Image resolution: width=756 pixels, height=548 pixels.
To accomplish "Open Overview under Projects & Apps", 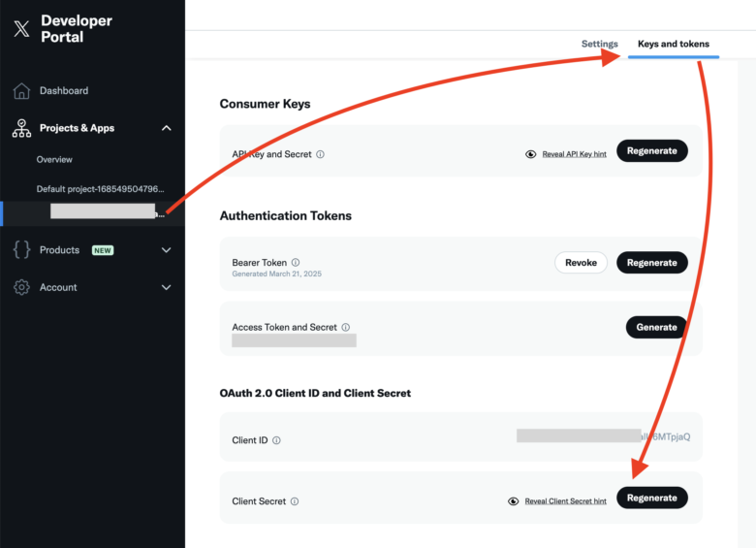I will (x=54, y=160).
